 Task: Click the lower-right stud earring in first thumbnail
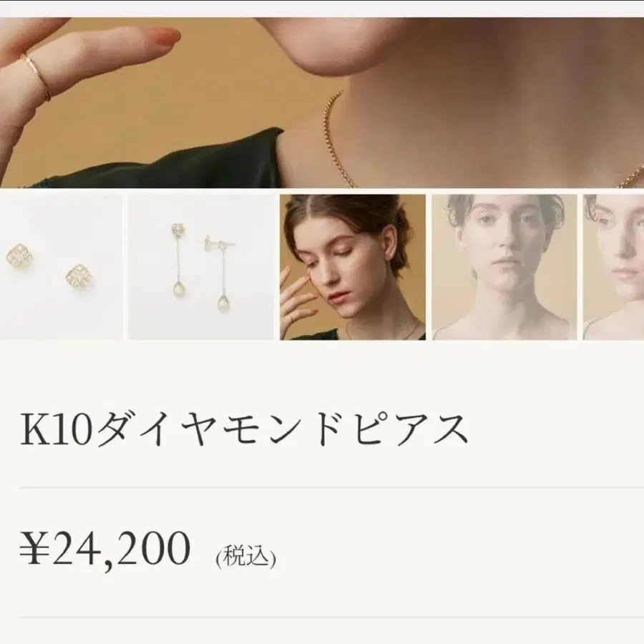79,277
